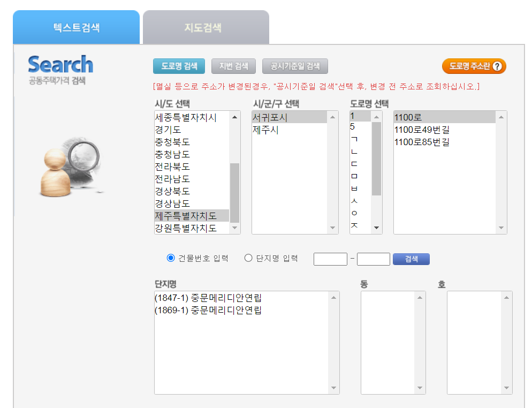532x408 pixels.
Task: Choose 전라남도 in the 시/도 list
Action: [x=192, y=179]
